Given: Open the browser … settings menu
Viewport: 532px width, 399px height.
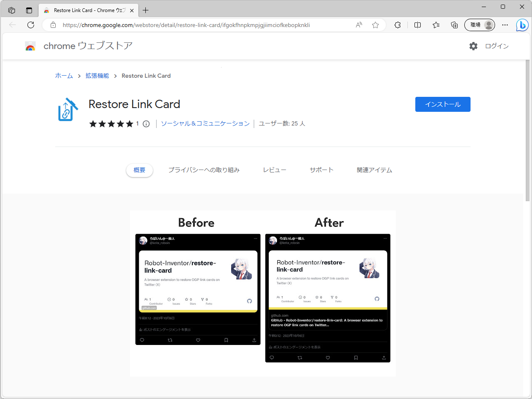Looking at the screenshot, I should click(x=505, y=25).
